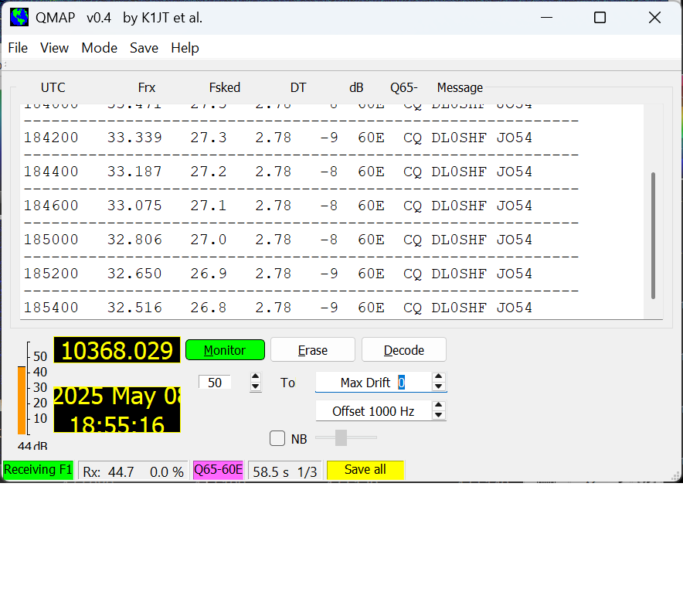Click the To label

pyautogui.click(x=287, y=383)
